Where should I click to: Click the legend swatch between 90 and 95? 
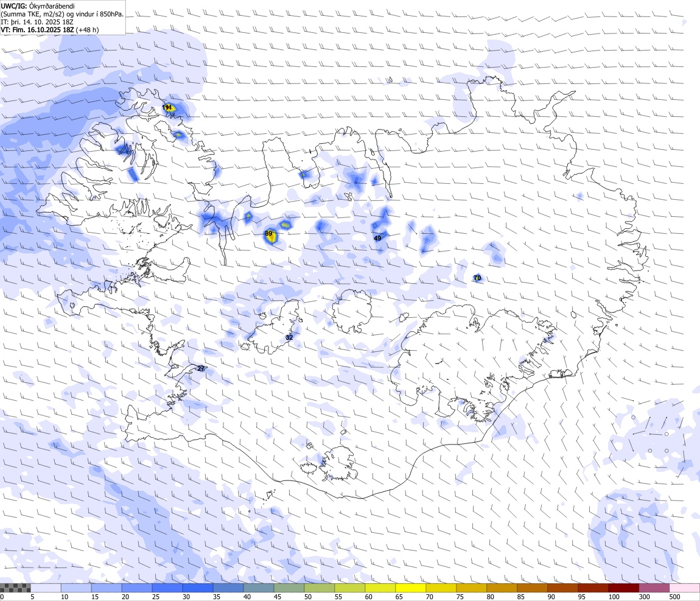563,588
